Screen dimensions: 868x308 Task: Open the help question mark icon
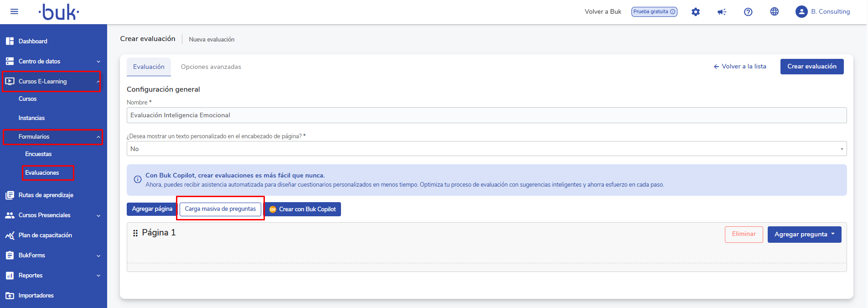click(x=748, y=12)
